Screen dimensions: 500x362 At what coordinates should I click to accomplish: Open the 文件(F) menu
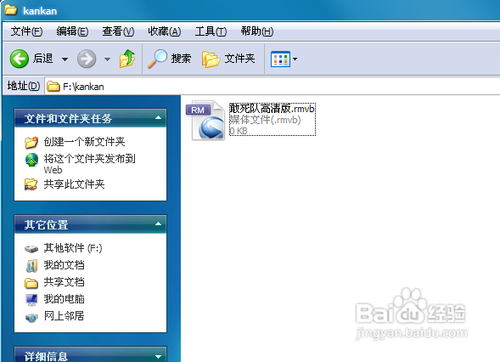click(26, 32)
